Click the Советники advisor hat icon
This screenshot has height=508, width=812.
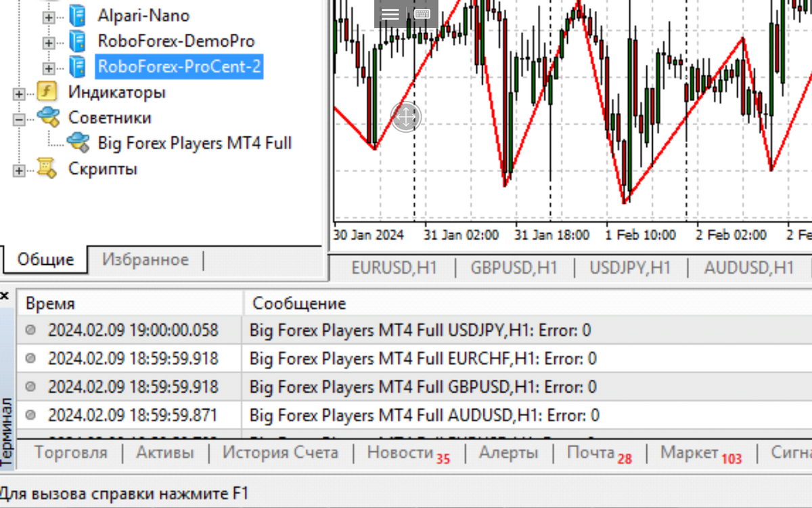(x=48, y=117)
